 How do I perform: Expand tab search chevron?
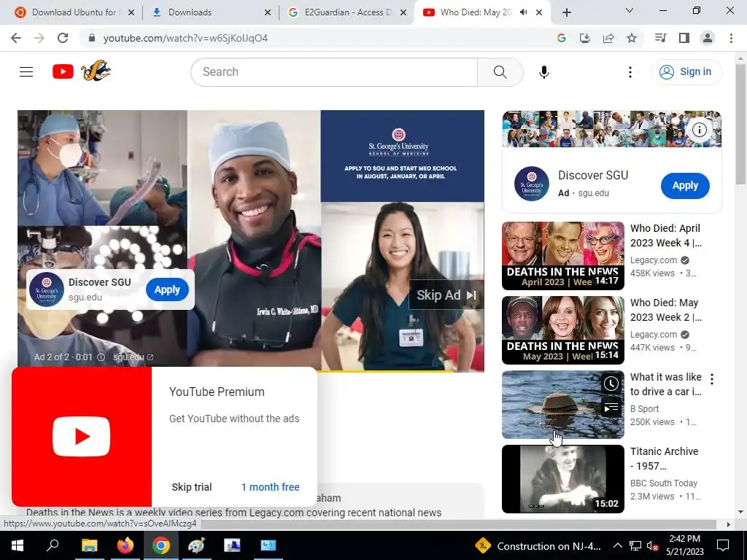click(x=630, y=10)
